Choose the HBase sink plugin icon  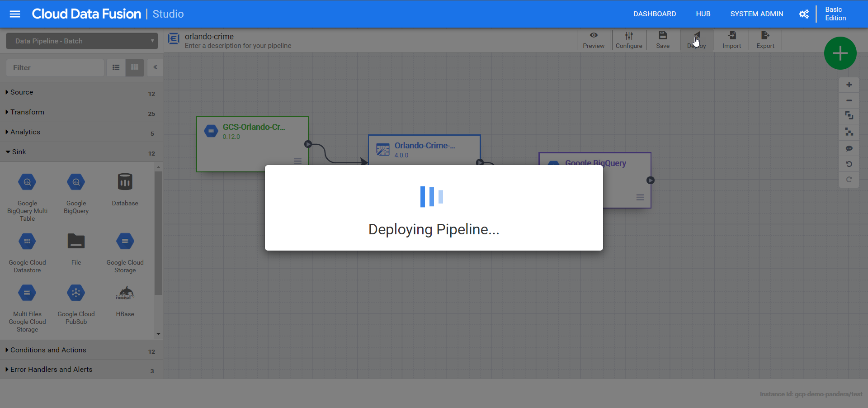[125, 293]
